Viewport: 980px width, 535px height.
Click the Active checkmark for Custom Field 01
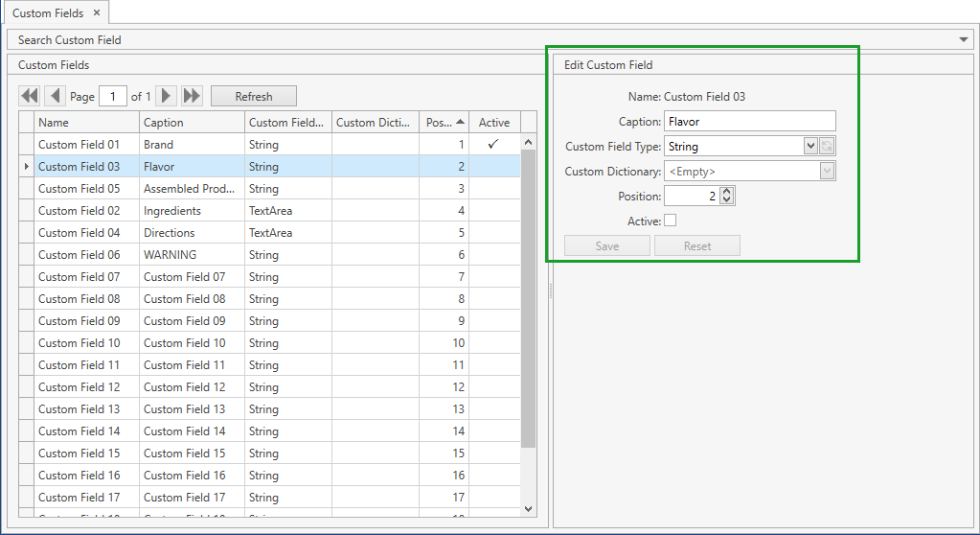[493, 144]
